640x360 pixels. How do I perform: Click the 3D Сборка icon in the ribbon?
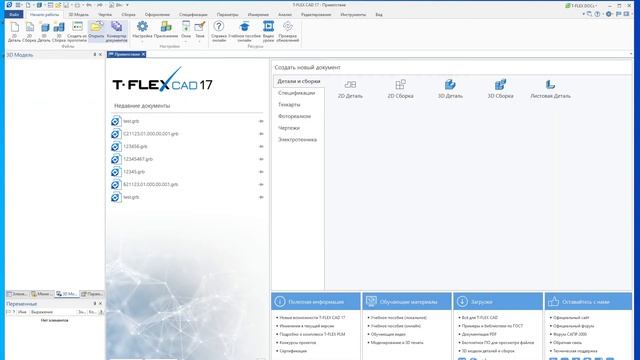(59, 31)
